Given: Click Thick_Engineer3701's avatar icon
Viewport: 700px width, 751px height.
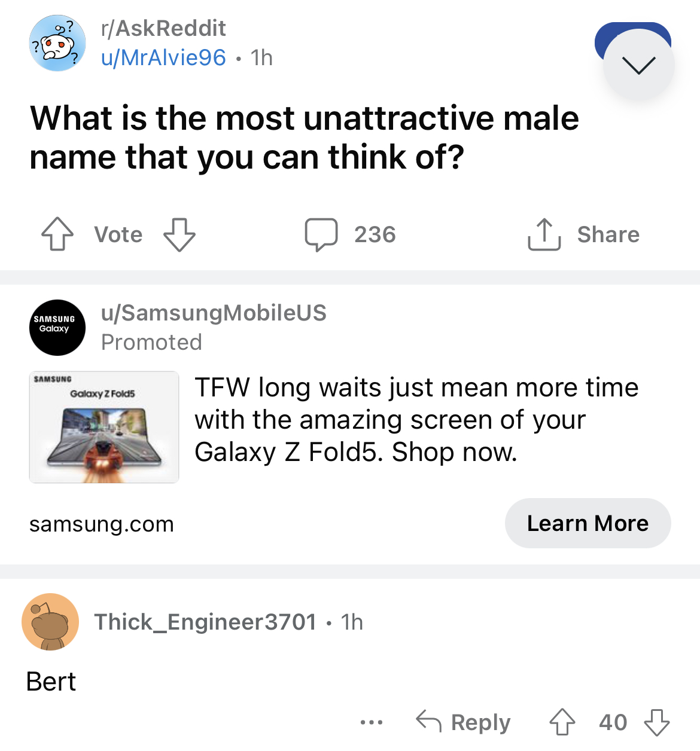Looking at the screenshot, I should click(x=50, y=622).
